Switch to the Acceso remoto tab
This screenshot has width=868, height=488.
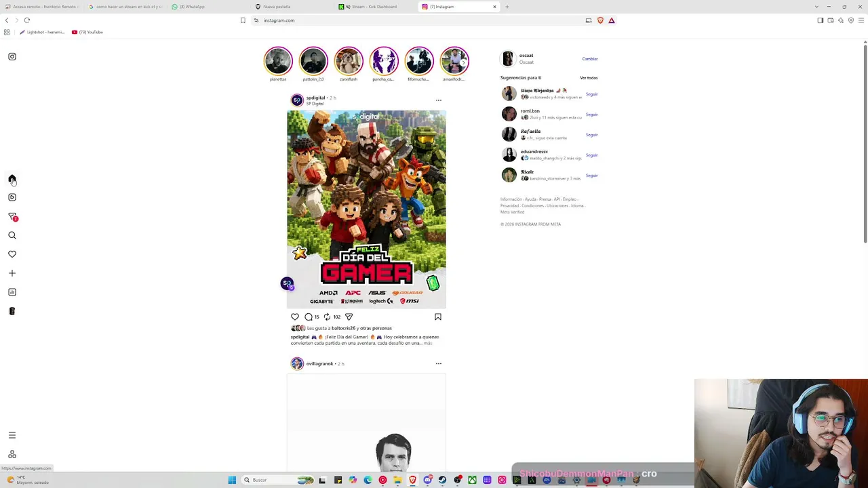(x=42, y=7)
